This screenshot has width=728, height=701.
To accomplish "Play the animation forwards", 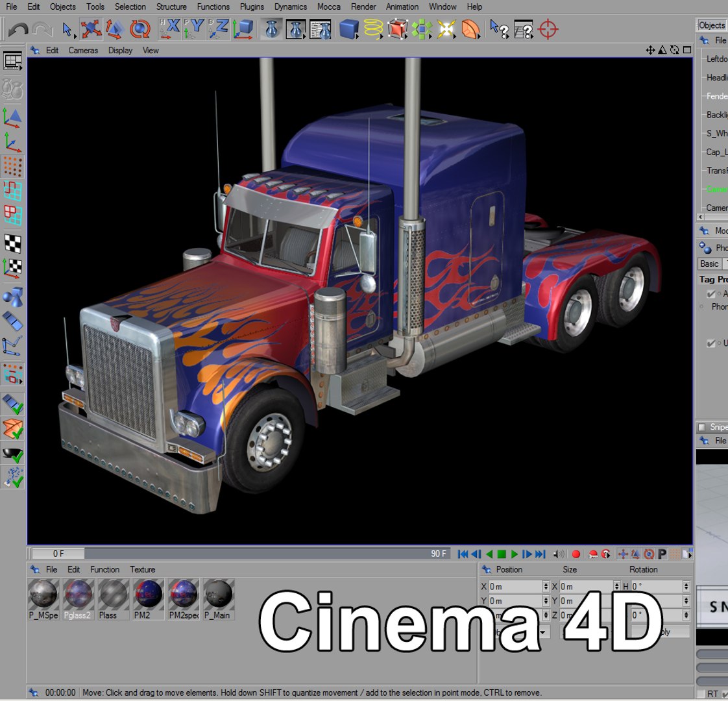I will (x=515, y=554).
